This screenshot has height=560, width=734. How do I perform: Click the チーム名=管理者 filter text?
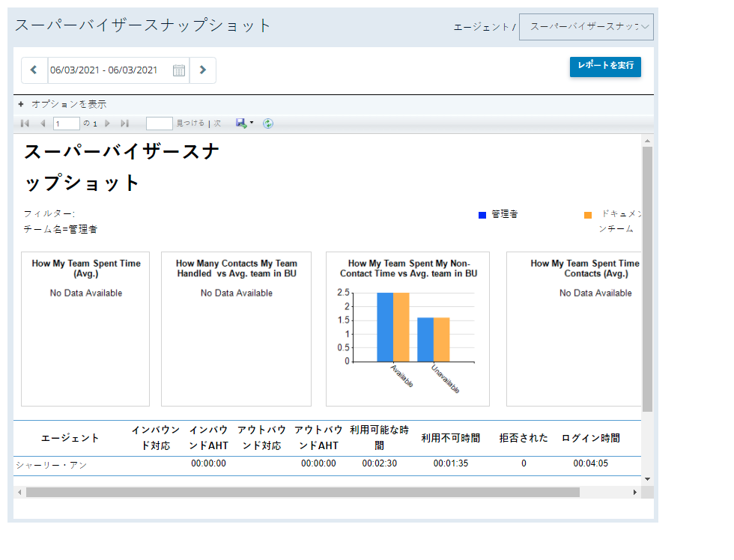(x=61, y=229)
